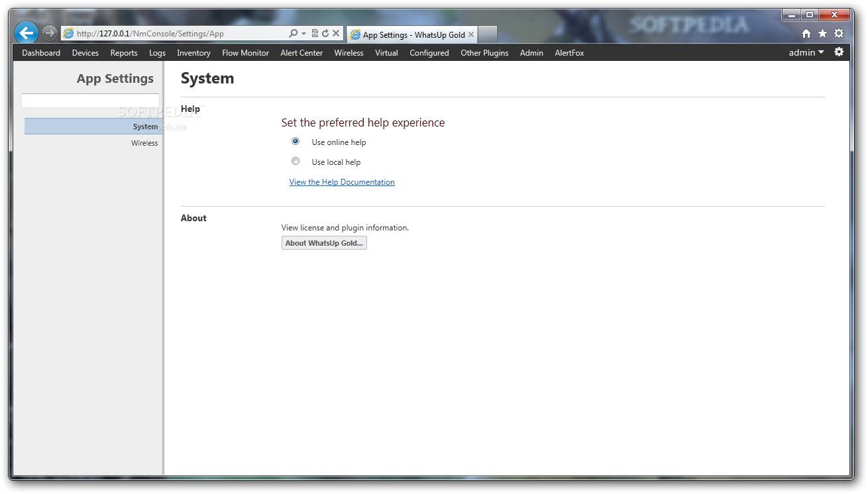This screenshot has height=494, width=868.
Task: Click the App Settings search field
Action: 90,101
